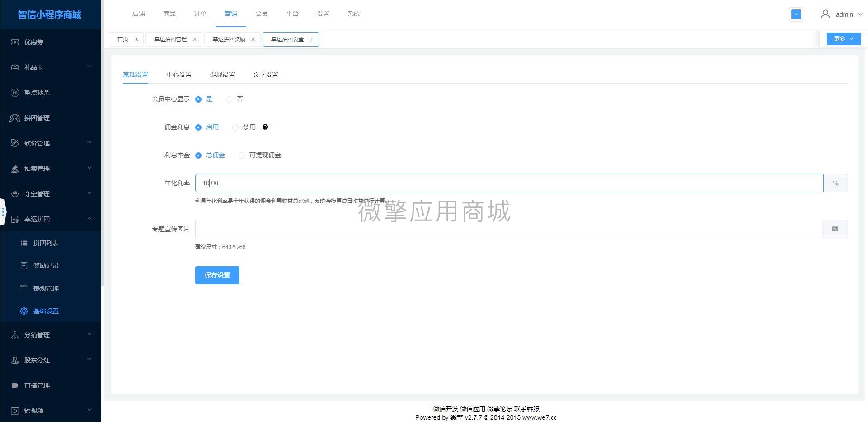
Task: Click the 奖励记录 record icon
Action: [x=24, y=266]
